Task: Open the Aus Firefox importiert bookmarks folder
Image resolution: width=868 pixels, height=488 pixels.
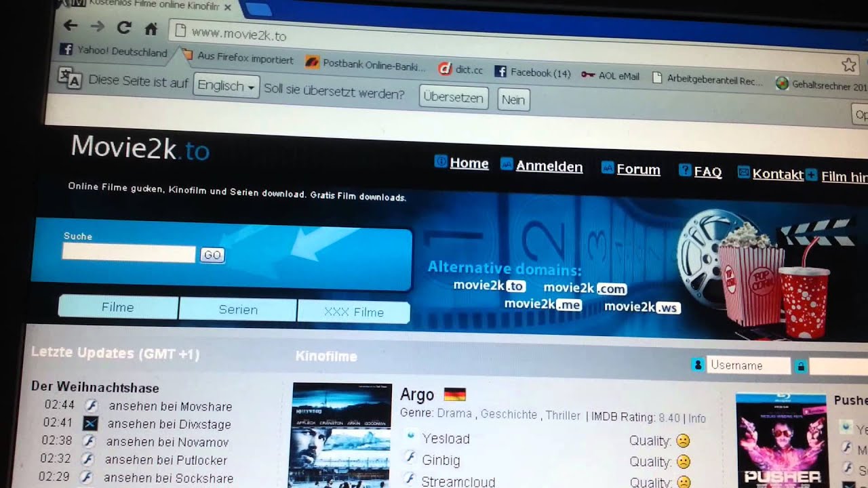Action: coord(237,58)
